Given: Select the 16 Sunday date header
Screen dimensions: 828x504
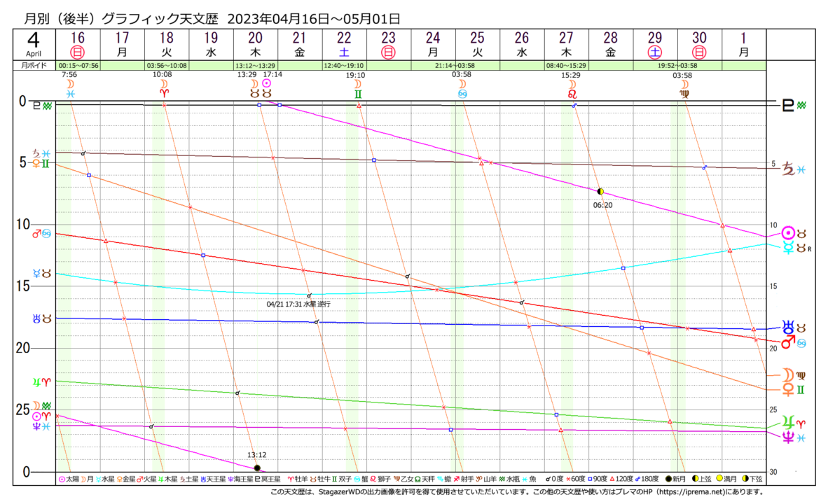Looking at the screenshot, I should [78, 44].
